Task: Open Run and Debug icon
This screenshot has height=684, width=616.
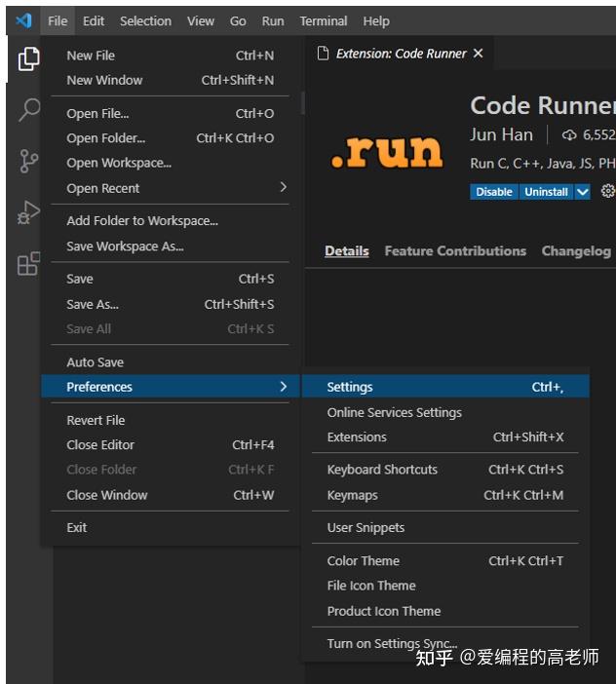Action: pyautogui.click(x=29, y=212)
